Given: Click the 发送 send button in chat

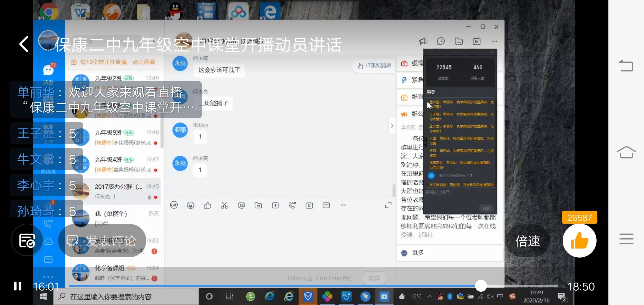Looking at the screenshot, I should [x=374, y=278].
